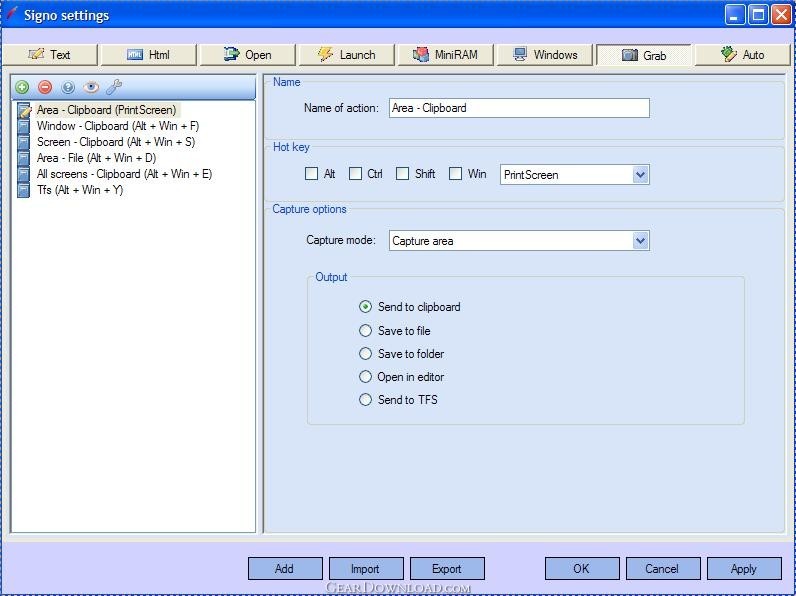Select Tfs (Alt + Win + Y) entry
796x596 pixels.
pos(80,190)
